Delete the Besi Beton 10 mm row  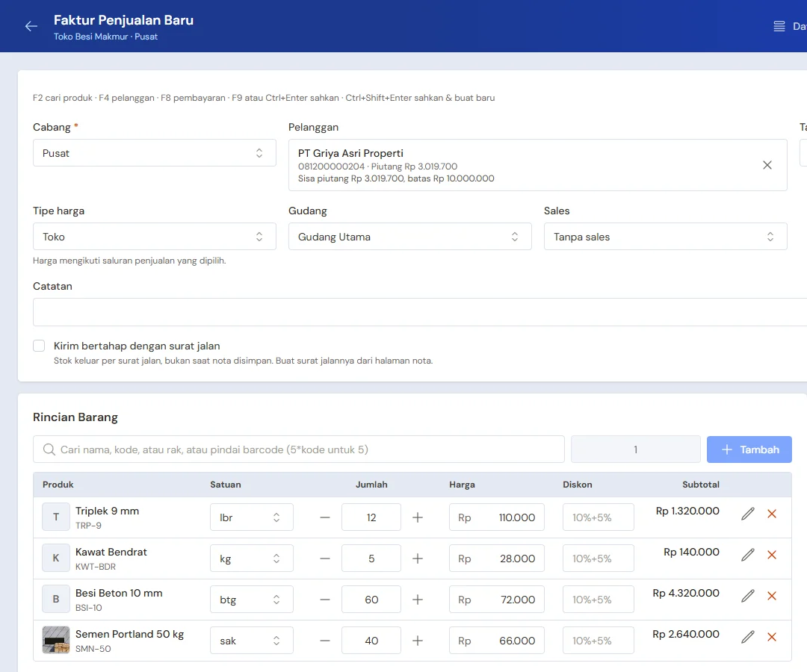[x=771, y=596]
